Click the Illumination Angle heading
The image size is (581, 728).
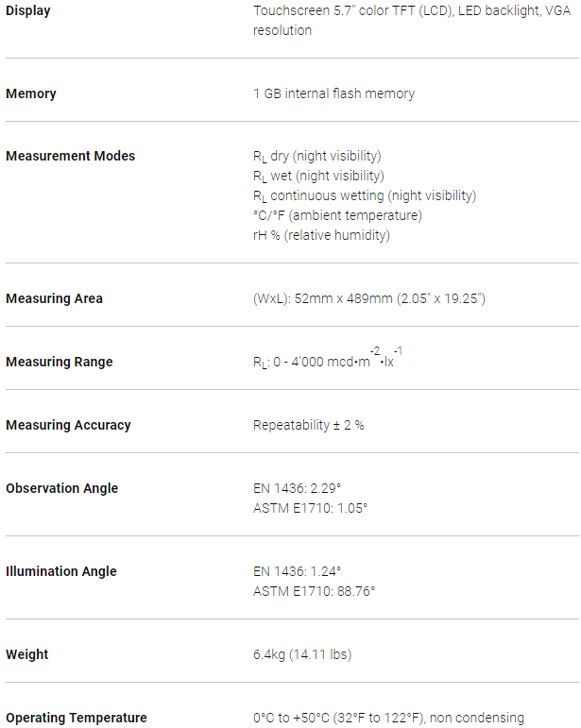click(x=61, y=571)
